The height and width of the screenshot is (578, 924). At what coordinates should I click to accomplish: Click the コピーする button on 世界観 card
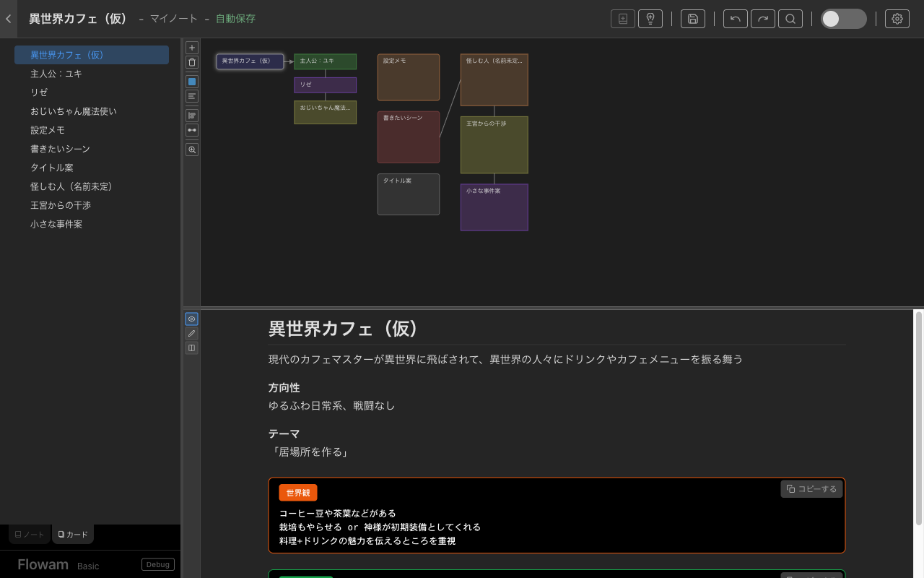pyautogui.click(x=811, y=488)
